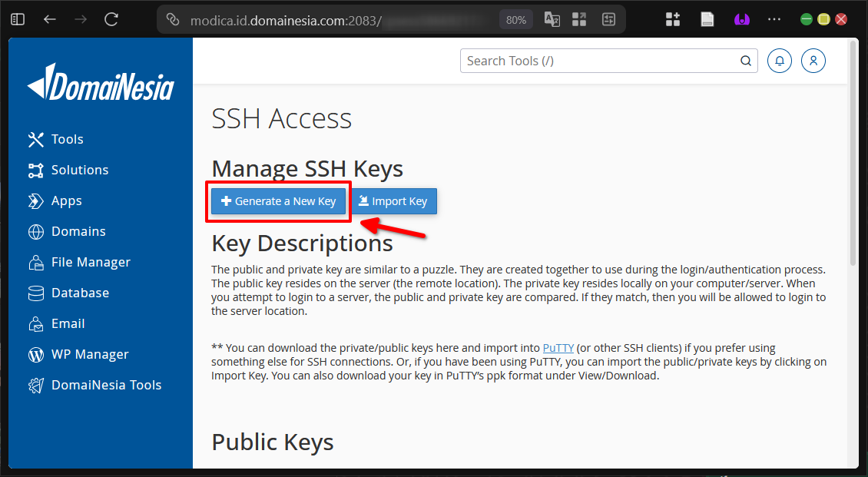Click the notifications bell icon
868x477 pixels.
coord(780,61)
